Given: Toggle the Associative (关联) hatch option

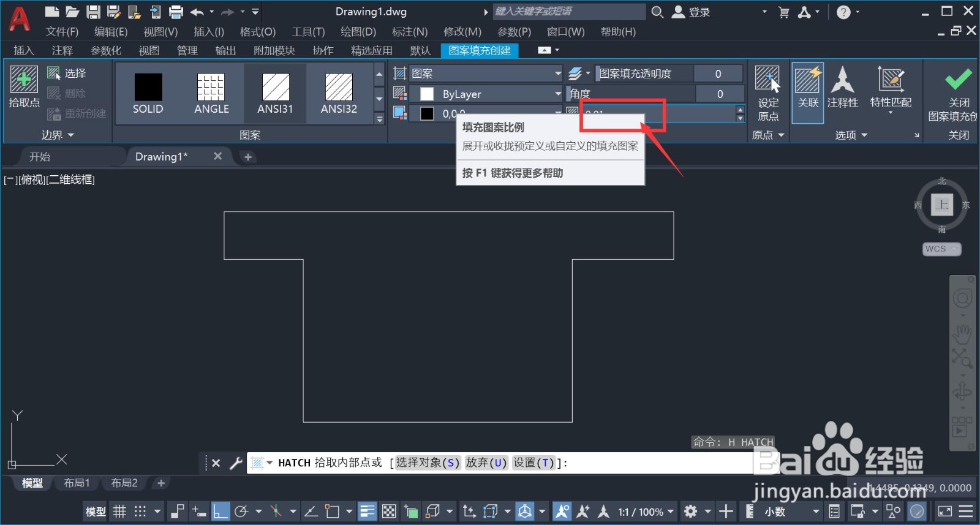Looking at the screenshot, I should [x=807, y=93].
